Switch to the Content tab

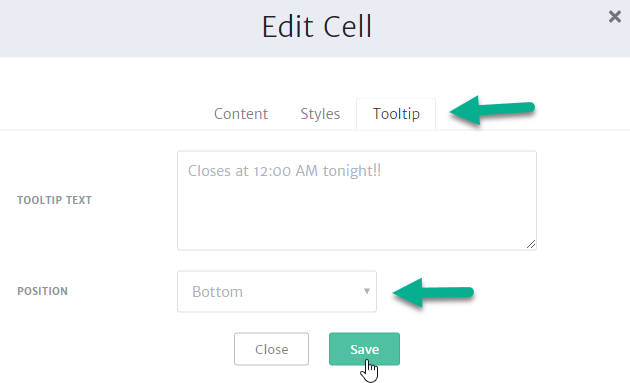coord(241,114)
